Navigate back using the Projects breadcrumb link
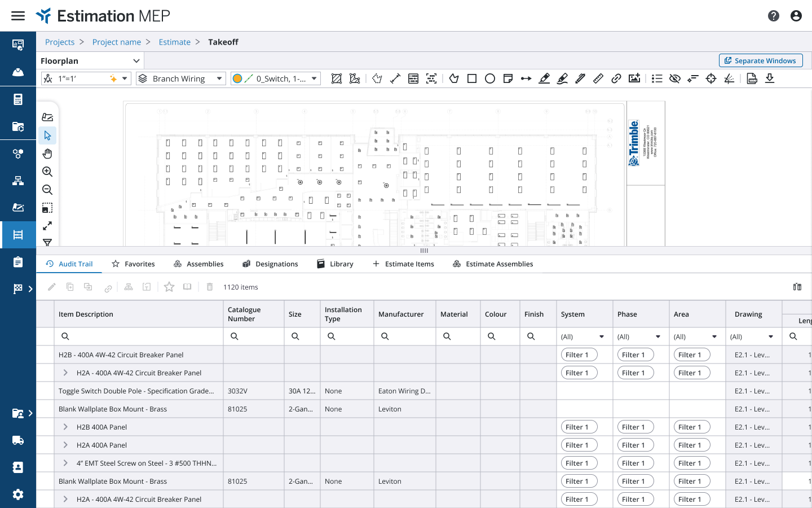This screenshot has height=508, width=812. pos(60,42)
